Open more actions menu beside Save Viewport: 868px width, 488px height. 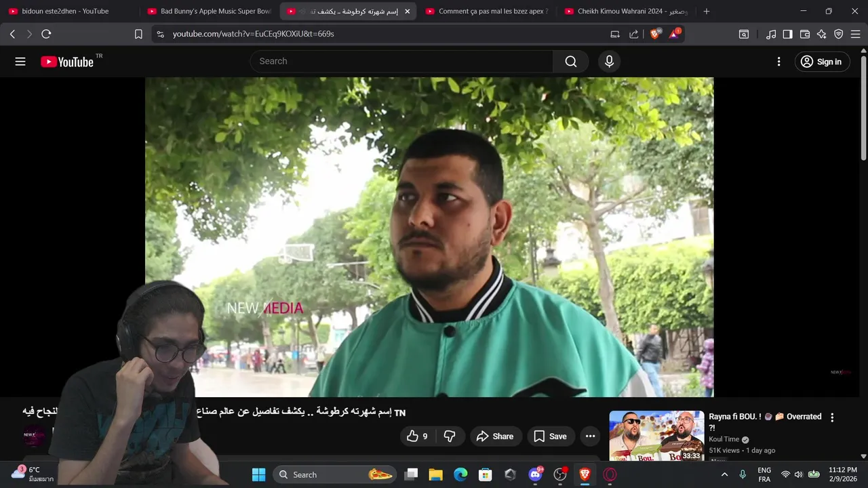pyautogui.click(x=590, y=436)
